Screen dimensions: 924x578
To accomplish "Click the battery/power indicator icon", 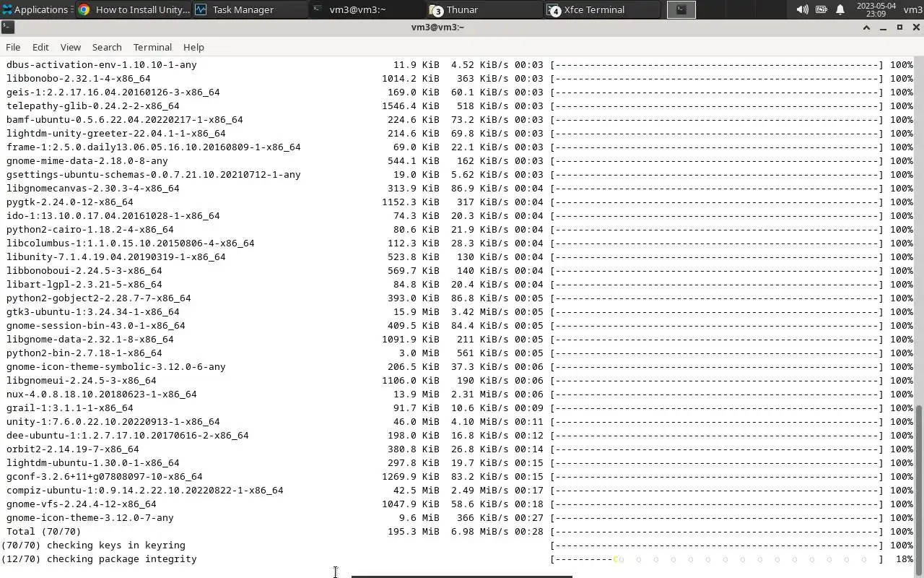I will click(x=821, y=9).
